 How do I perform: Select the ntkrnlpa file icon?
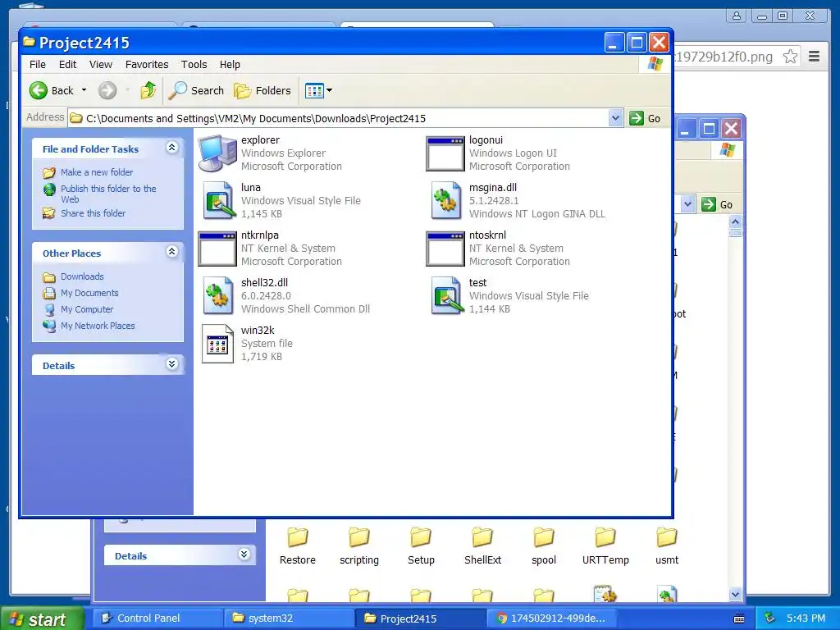tap(217, 249)
